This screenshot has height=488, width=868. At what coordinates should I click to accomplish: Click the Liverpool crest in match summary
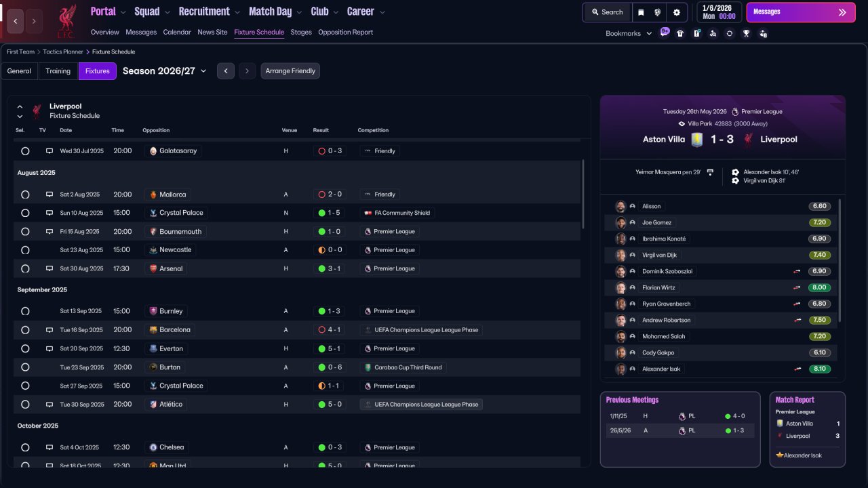click(x=749, y=140)
